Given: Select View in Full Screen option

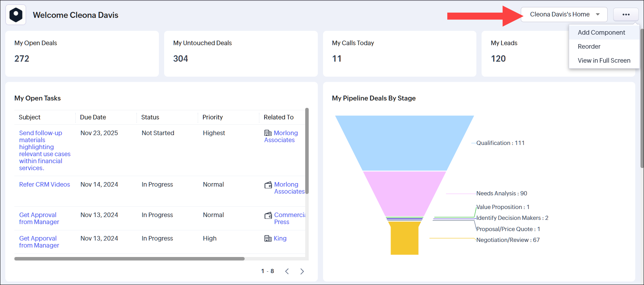Looking at the screenshot, I should click(604, 61).
